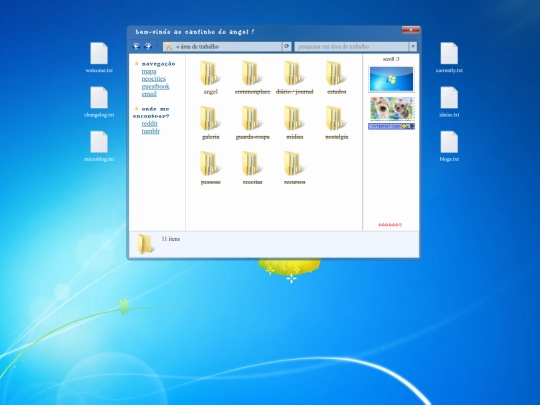Click the search magnifier button

(413, 46)
